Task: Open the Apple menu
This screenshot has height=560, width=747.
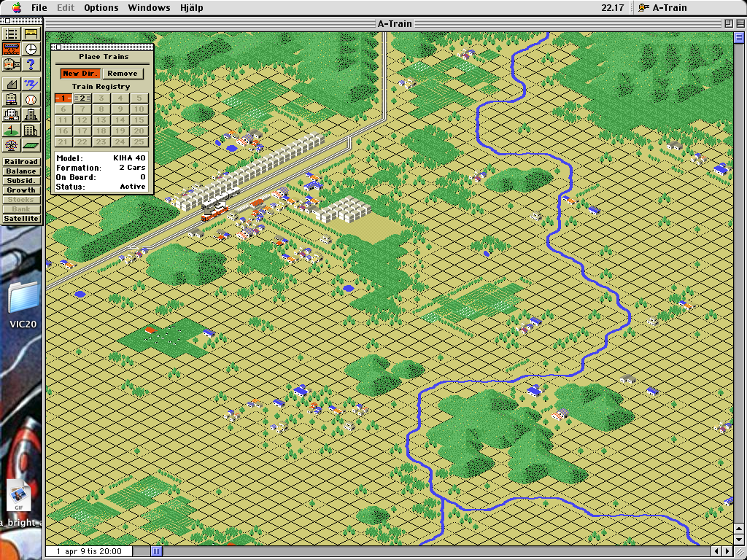Action: point(16,8)
